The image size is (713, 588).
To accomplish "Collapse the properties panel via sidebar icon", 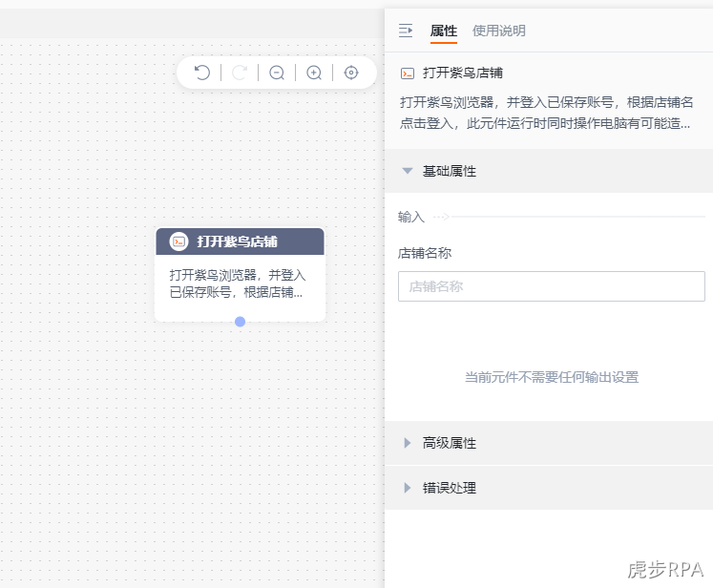I will pos(406,31).
